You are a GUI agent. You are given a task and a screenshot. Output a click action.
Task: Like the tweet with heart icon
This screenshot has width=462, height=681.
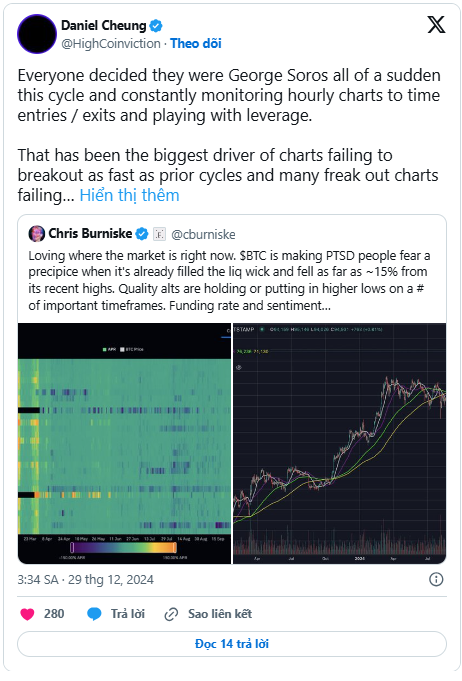(x=27, y=614)
